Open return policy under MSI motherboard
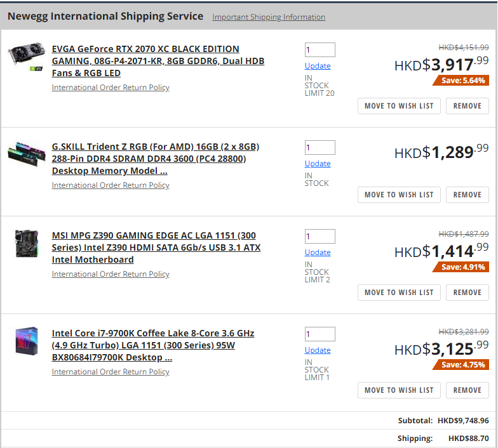The height and width of the screenshot is (448, 498). tap(111, 274)
